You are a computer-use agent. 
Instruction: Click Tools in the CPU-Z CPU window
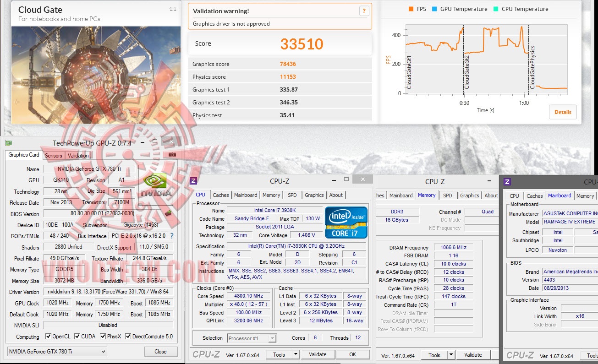[x=279, y=354]
